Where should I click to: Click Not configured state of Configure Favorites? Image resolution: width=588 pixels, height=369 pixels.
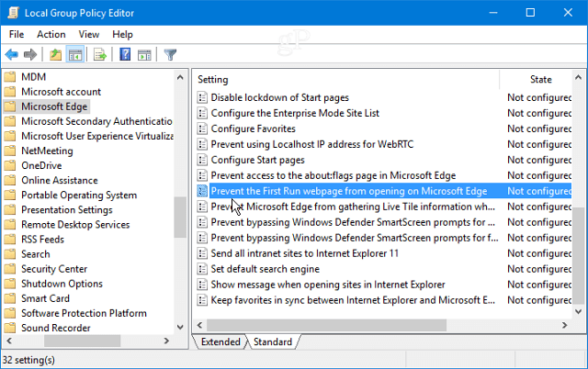pyautogui.click(x=539, y=129)
